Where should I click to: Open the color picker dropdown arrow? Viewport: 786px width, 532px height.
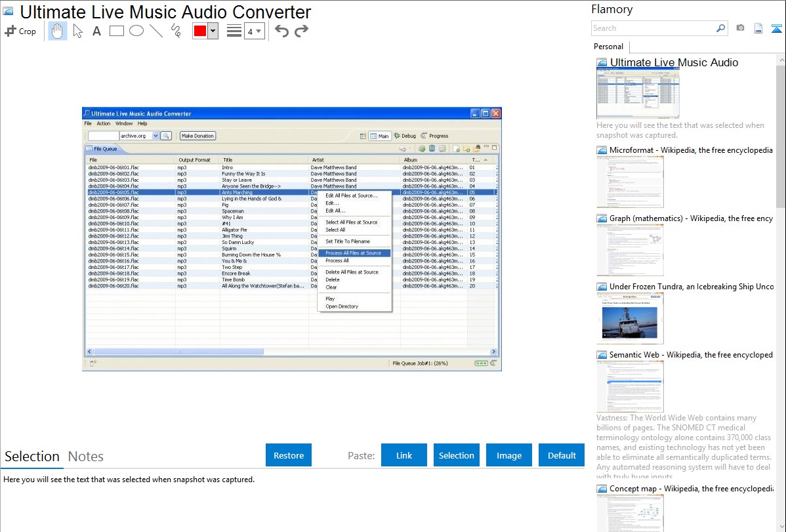(x=213, y=31)
